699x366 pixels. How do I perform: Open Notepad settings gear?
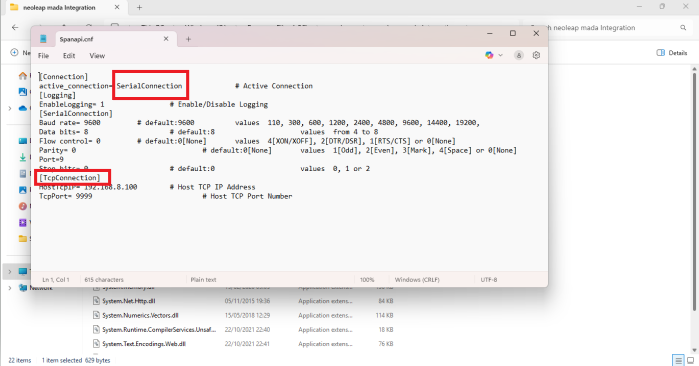coord(536,55)
